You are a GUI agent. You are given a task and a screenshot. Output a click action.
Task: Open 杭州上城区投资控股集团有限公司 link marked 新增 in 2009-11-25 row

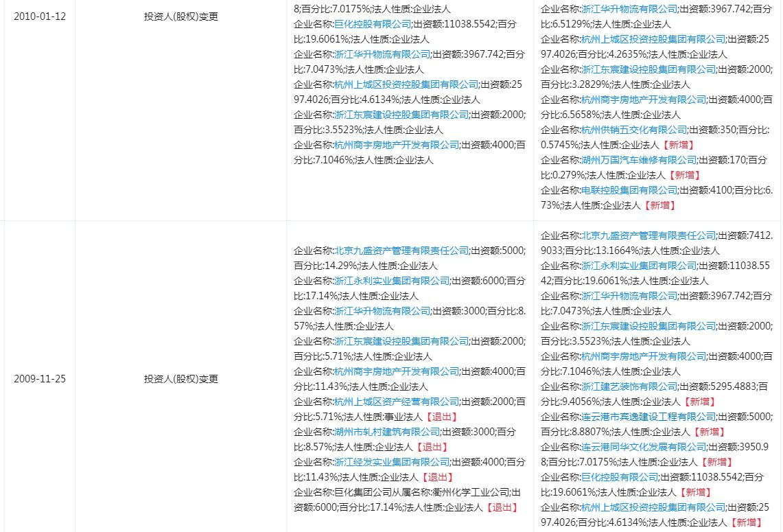[653, 507]
